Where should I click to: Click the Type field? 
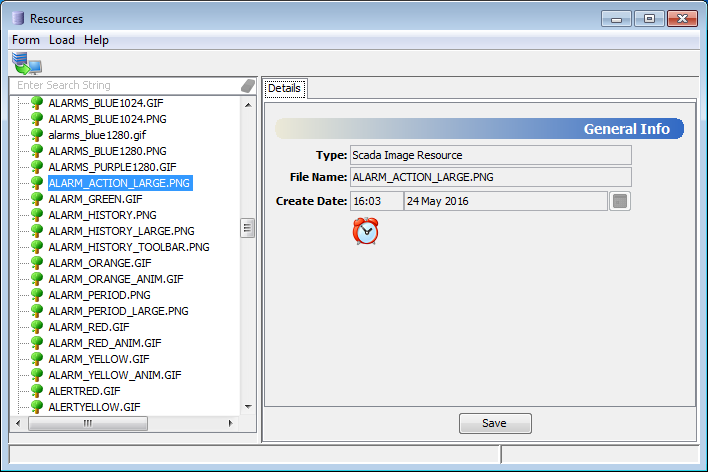490,155
